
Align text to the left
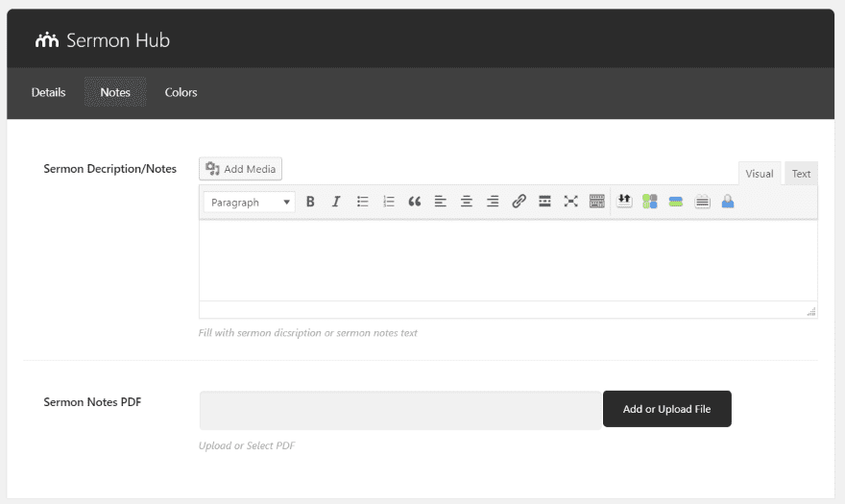441,202
